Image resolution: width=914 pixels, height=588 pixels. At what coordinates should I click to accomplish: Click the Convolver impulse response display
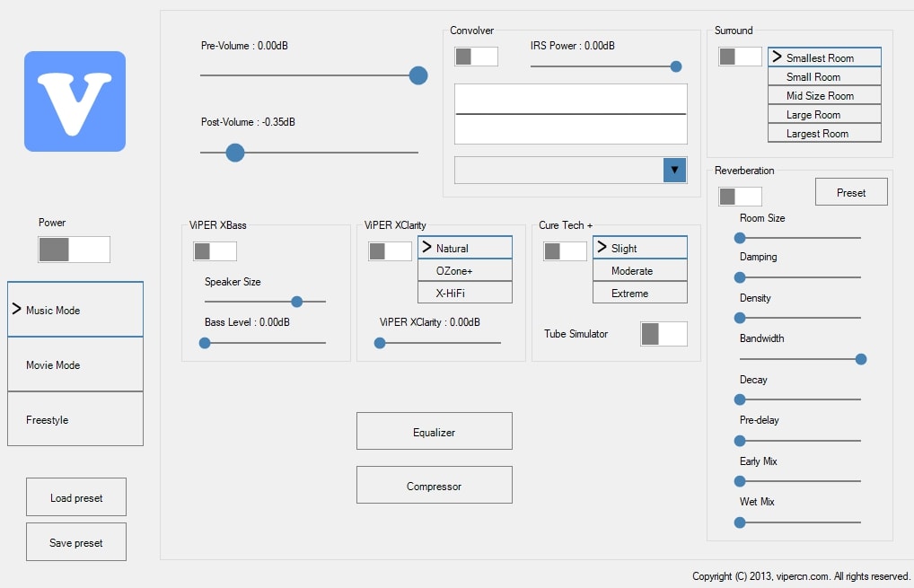click(571, 114)
